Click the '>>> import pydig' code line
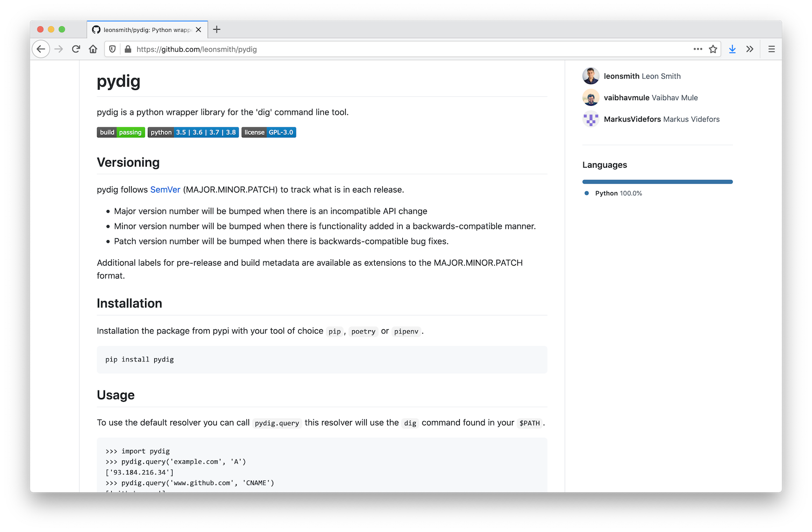The image size is (812, 532). pos(138,451)
